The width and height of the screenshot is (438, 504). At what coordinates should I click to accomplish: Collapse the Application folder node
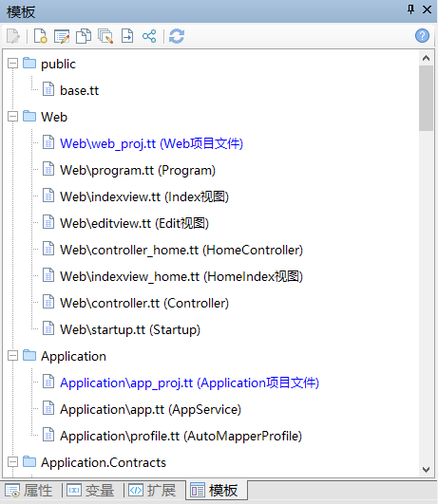pos(12,356)
